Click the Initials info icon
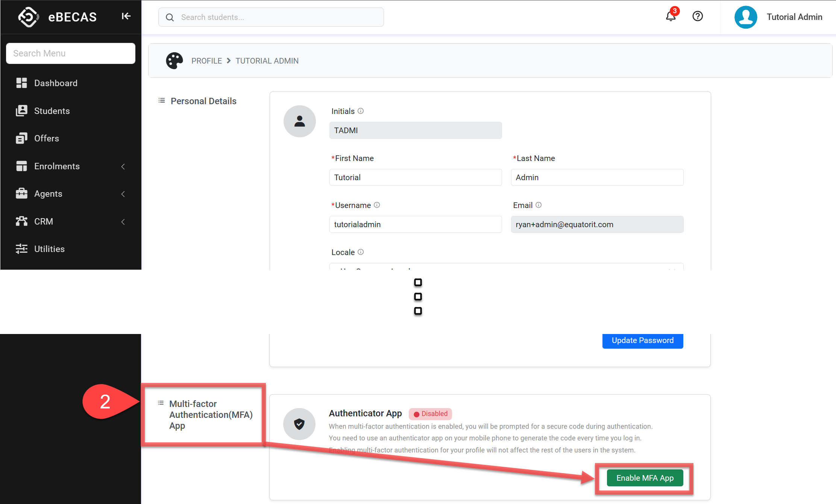 click(x=361, y=111)
